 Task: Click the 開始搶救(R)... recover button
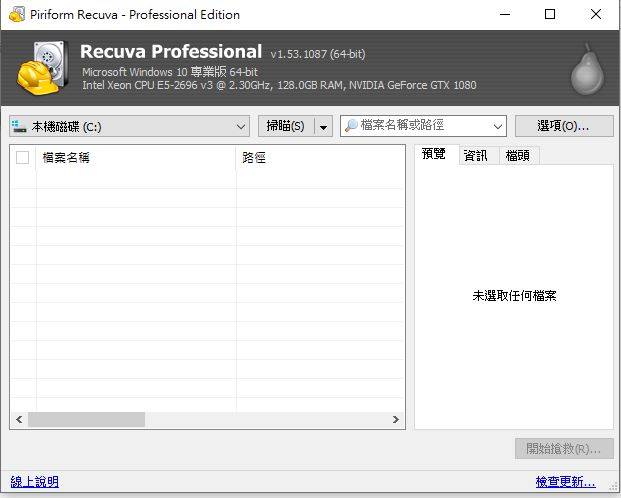564,449
